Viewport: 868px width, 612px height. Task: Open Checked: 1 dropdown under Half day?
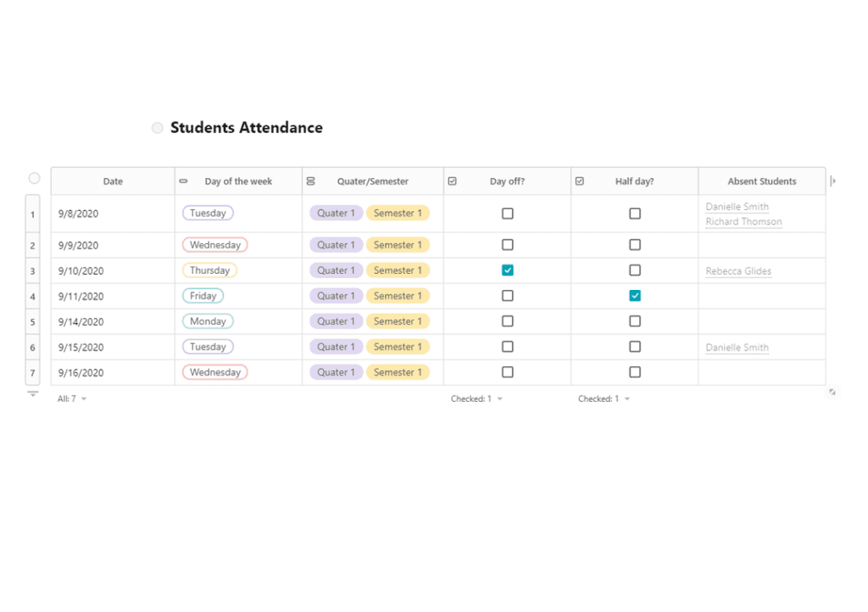click(604, 398)
